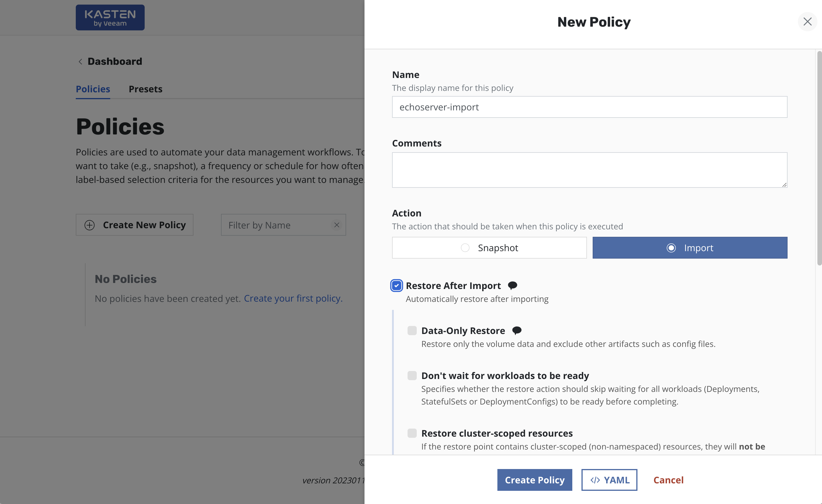The image size is (822, 504).
Task: Clear the Filter by Name field with X
Action: (337, 225)
